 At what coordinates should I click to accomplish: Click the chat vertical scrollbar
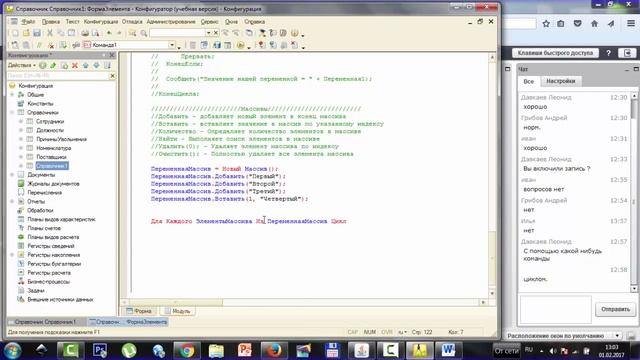(634, 192)
